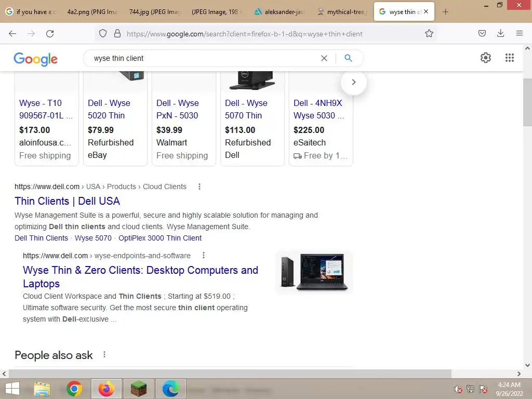Screen dimensions: 532x399
Task: Open Dell 4NH9X Wyse 5030 product
Action: (x=319, y=109)
